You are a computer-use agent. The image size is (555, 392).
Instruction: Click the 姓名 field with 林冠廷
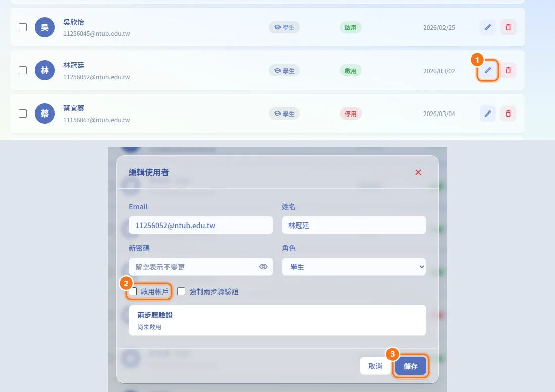point(354,225)
